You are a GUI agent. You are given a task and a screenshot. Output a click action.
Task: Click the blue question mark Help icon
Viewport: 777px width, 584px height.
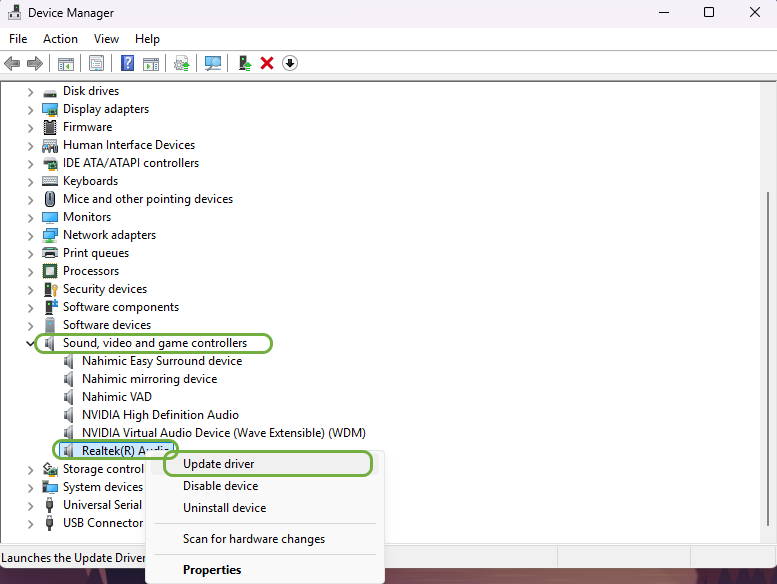coord(127,63)
